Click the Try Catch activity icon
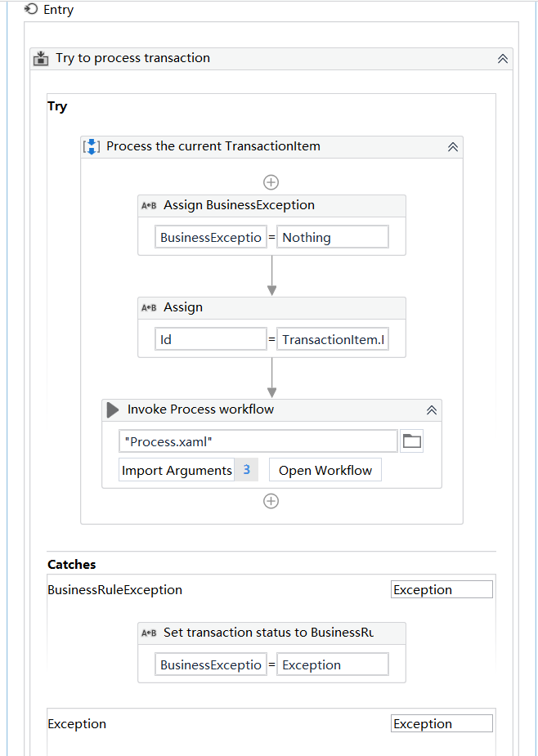Screen dimensions: 538x756 coord(41,59)
